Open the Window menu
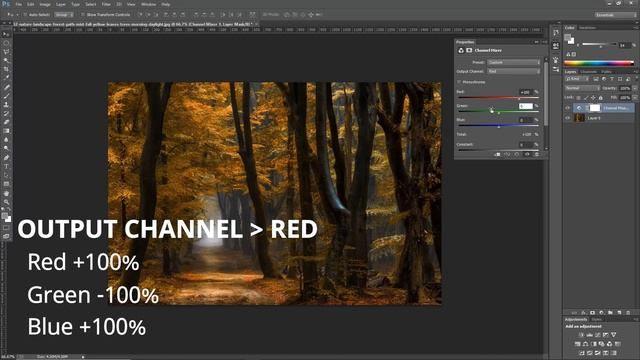The height and width of the screenshot is (360, 640). [148, 4]
